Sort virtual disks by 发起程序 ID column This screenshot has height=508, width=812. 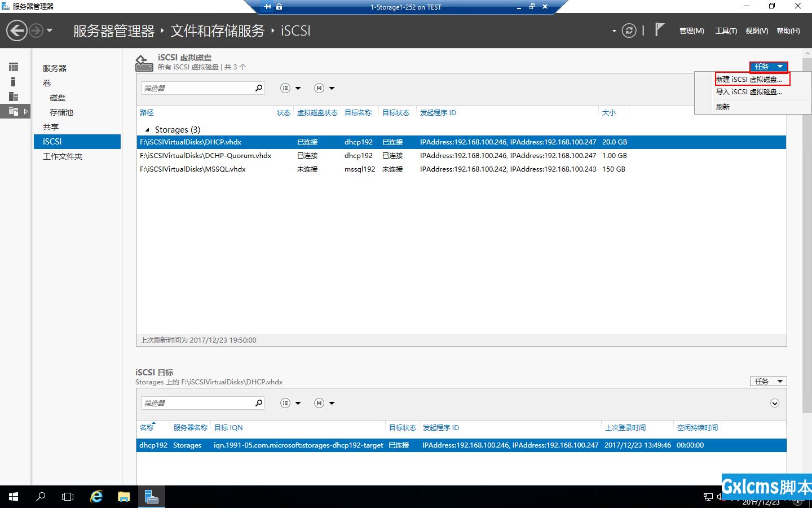tap(438, 113)
